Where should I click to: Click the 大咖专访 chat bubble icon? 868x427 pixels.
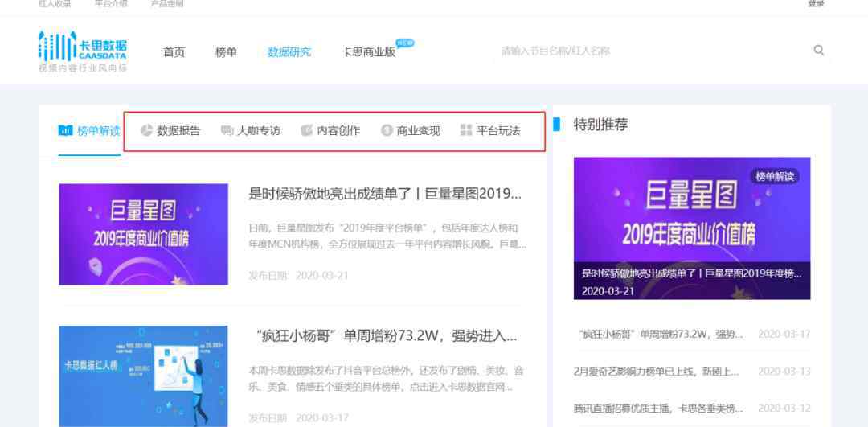[227, 131]
